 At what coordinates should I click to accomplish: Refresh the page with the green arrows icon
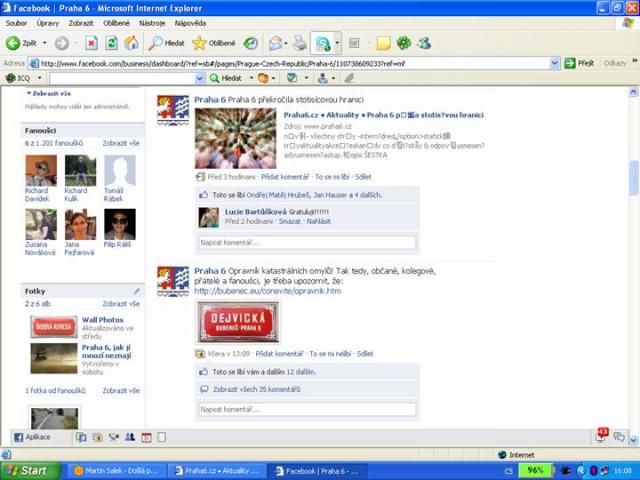point(111,43)
